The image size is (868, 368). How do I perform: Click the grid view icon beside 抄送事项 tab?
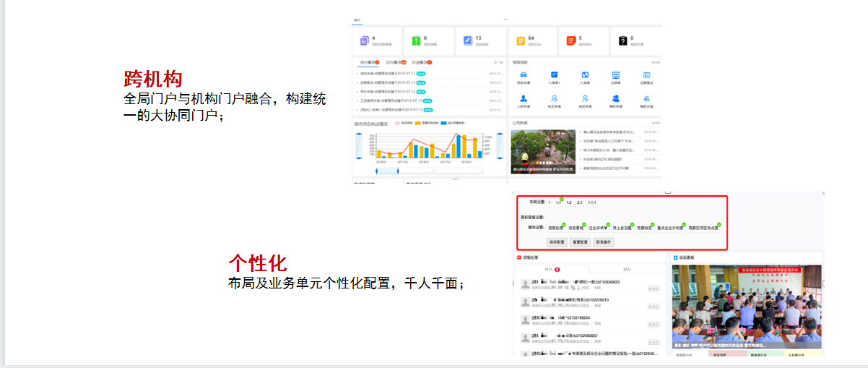[x=495, y=63]
